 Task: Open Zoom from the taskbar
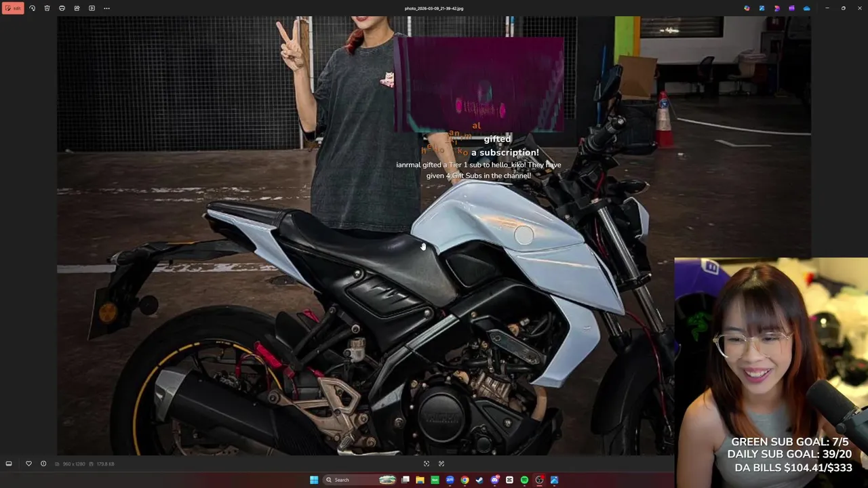tap(450, 480)
